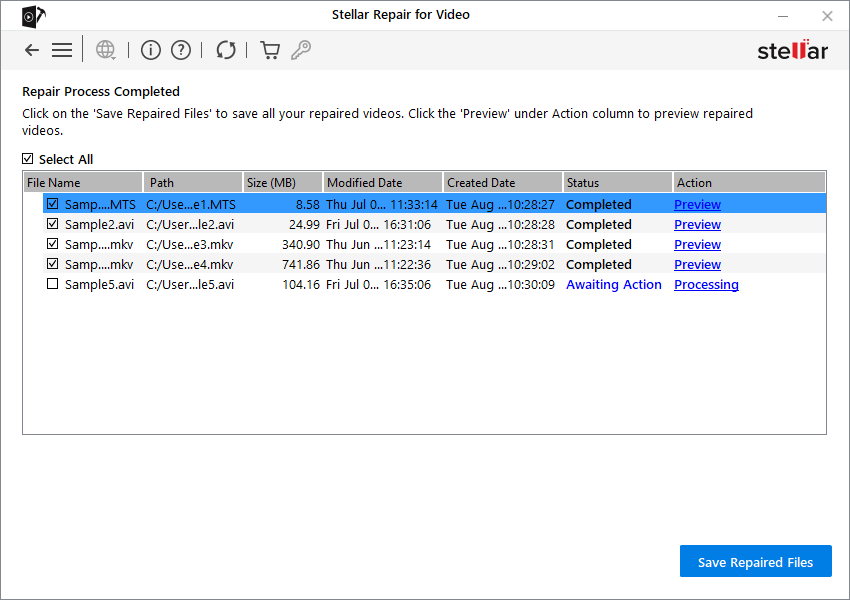
Task: Click the 741.86 size value
Action: tap(301, 264)
